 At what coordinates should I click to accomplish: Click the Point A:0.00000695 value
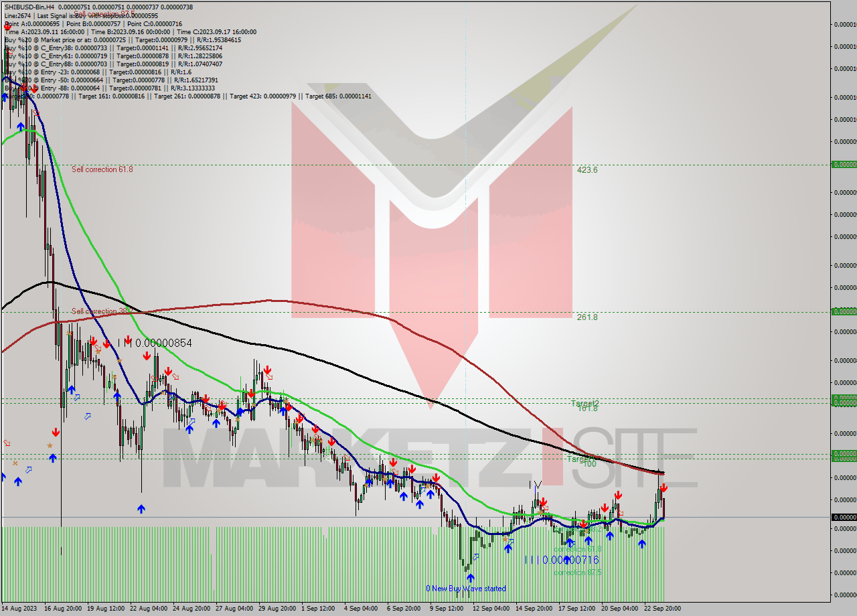(x=31, y=23)
